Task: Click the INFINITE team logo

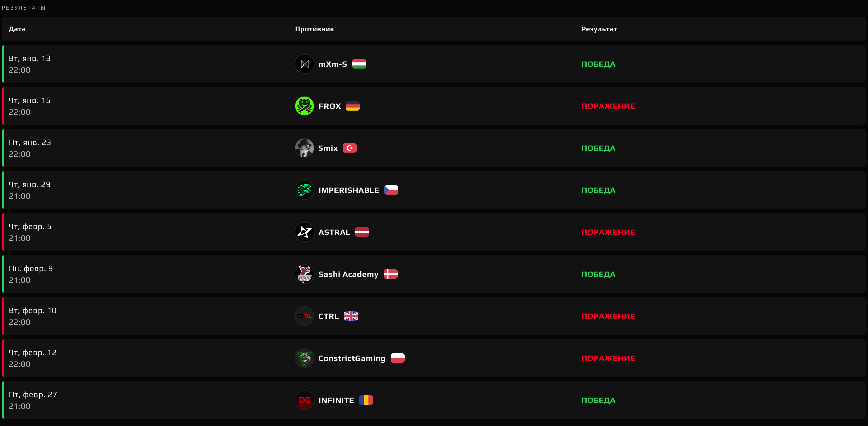Action: click(304, 400)
